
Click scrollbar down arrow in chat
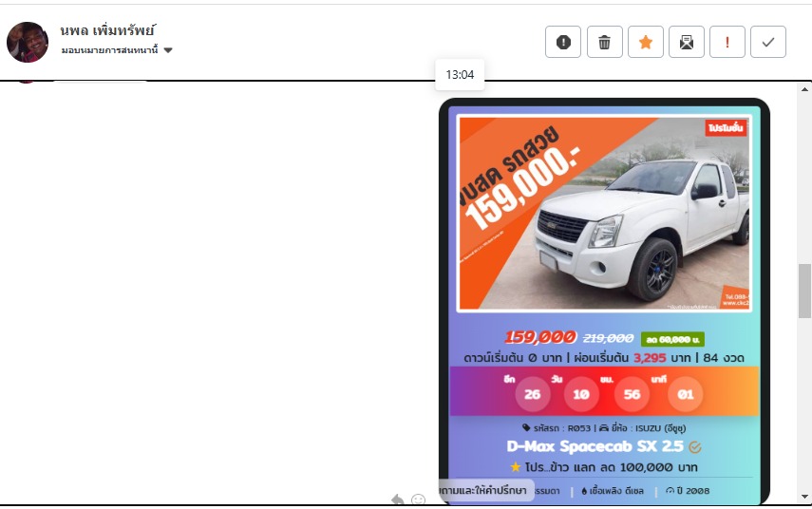[x=804, y=497]
